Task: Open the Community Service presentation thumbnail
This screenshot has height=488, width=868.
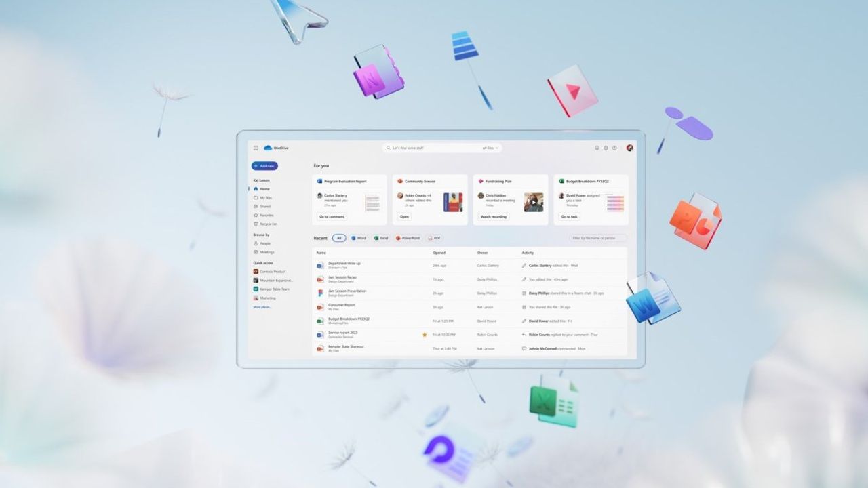Action: [x=453, y=203]
